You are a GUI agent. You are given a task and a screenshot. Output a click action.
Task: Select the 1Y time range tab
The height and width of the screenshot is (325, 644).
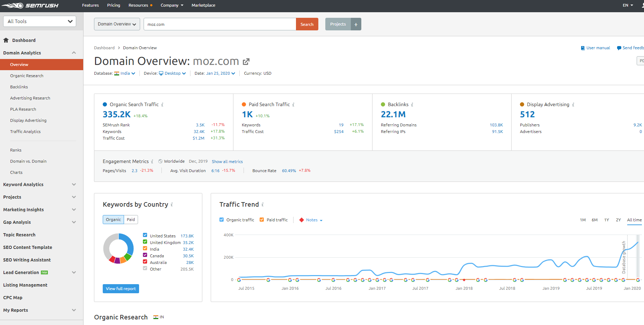coord(607,220)
